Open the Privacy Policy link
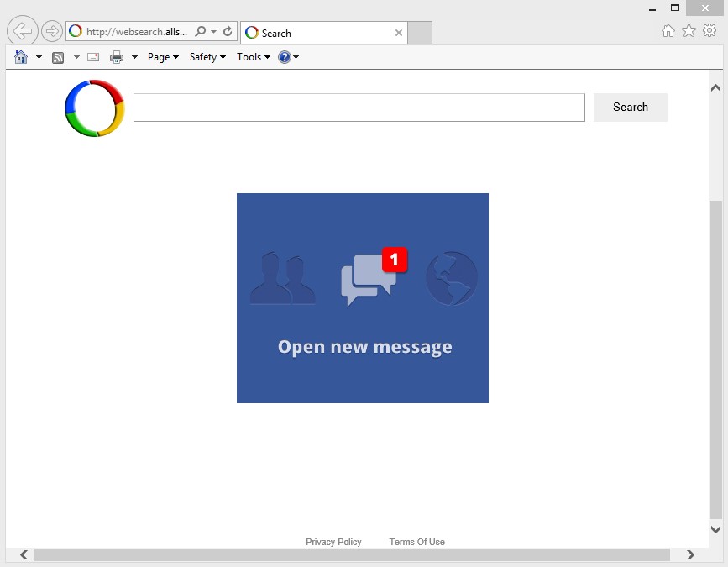This screenshot has height=567, width=728. pyautogui.click(x=333, y=542)
